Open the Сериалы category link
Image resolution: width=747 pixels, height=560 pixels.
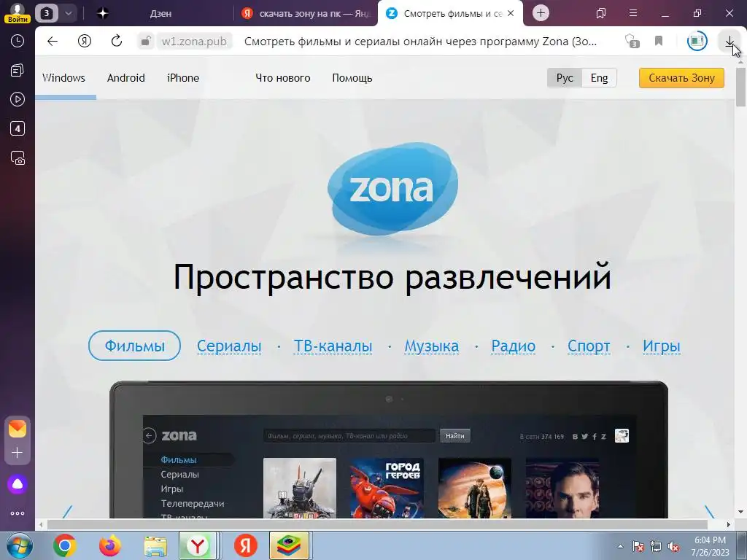(x=229, y=346)
